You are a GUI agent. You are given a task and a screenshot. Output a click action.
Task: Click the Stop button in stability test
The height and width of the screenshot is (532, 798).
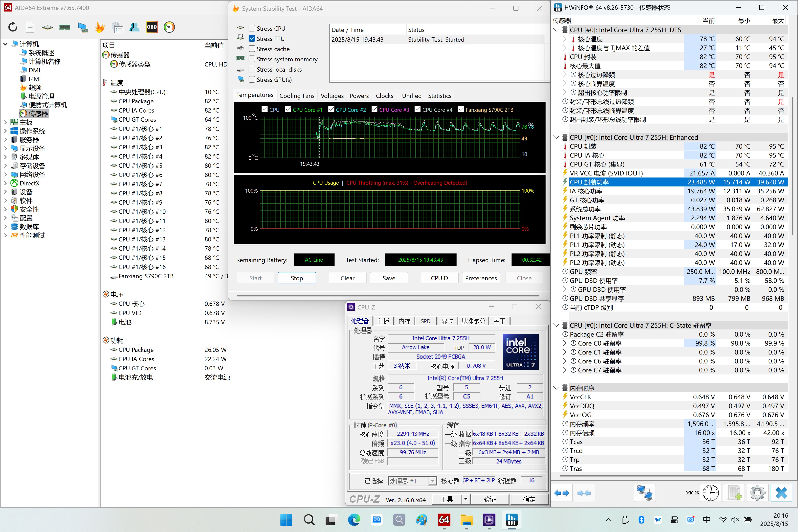click(x=297, y=278)
